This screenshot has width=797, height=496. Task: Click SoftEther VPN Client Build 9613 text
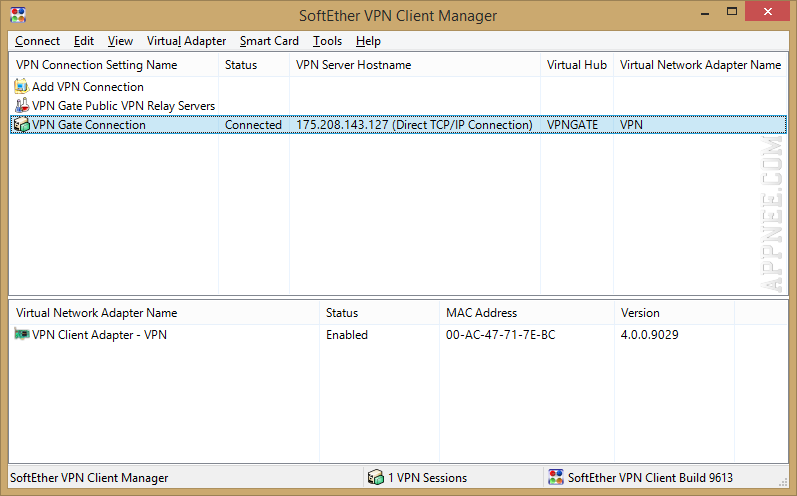coord(650,478)
